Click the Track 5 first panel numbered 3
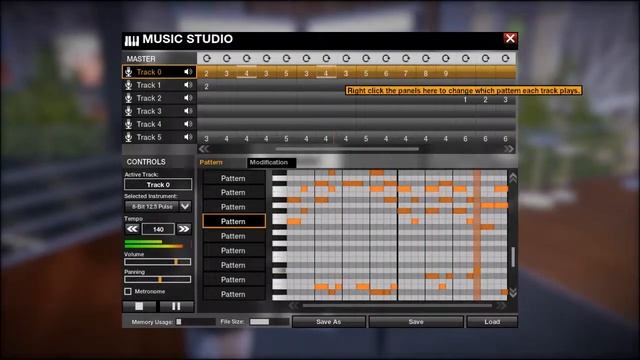Viewport: 640px width, 360px height. pyautogui.click(x=207, y=139)
